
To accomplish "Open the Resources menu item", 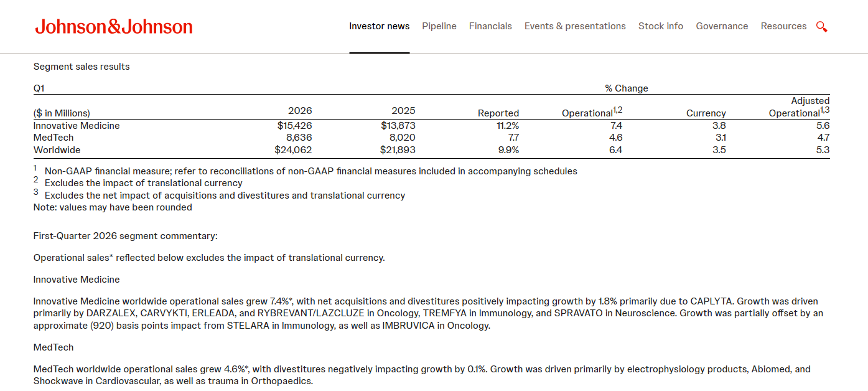I will 783,26.
